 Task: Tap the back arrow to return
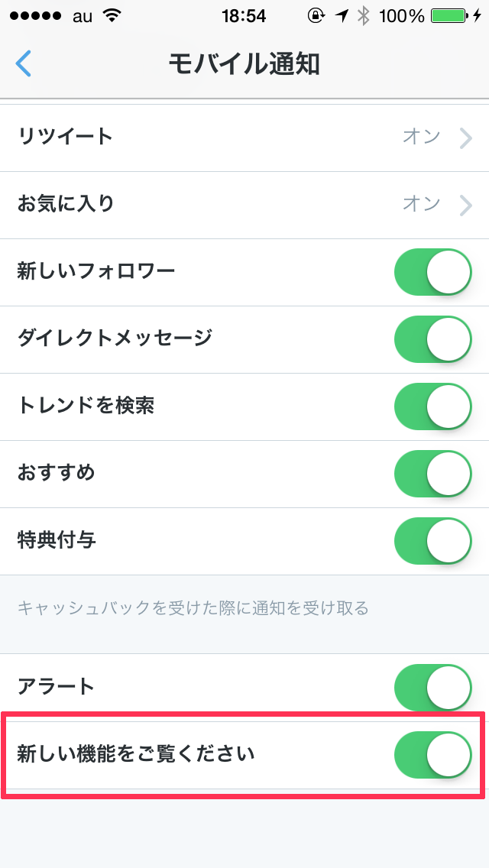click(23, 64)
